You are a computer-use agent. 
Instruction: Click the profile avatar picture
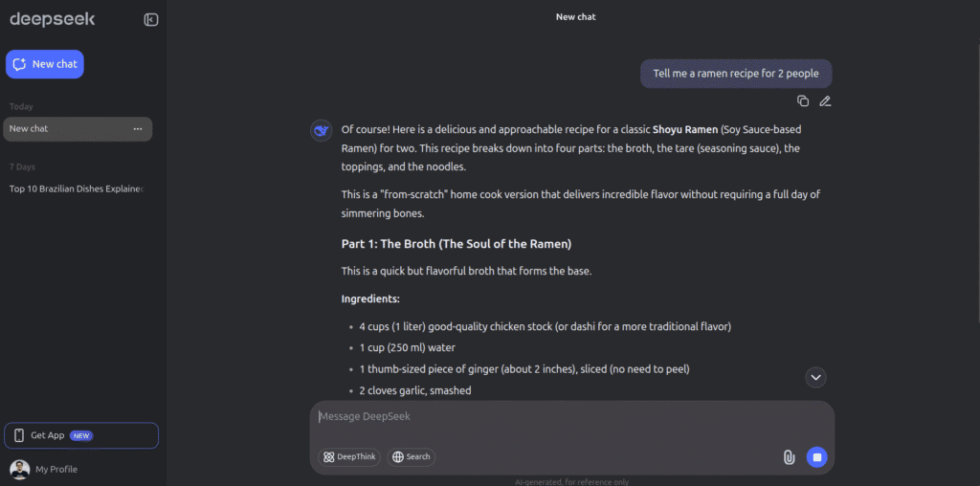pyautogui.click(x=19, y=469)
